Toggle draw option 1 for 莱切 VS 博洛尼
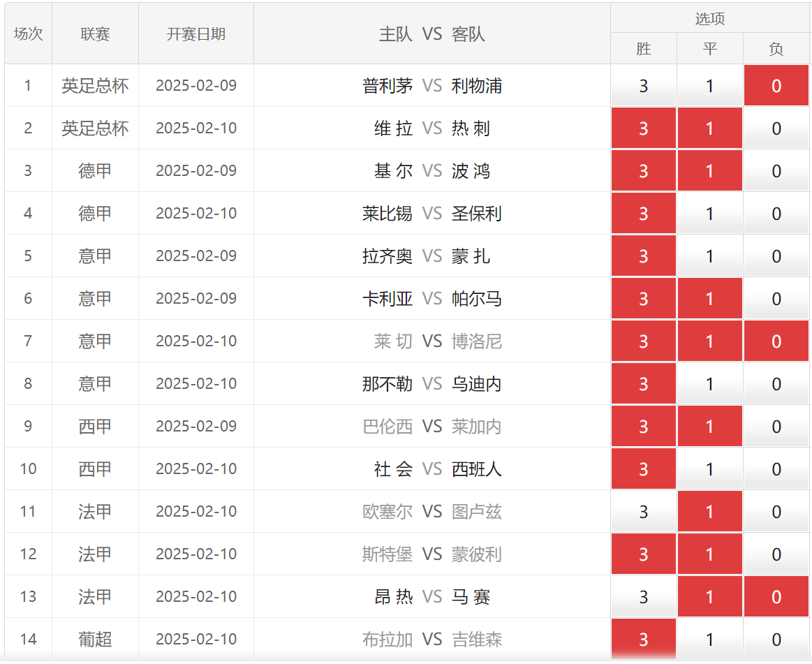The width and height of the screenshot is (812, 664). (709, 341)
